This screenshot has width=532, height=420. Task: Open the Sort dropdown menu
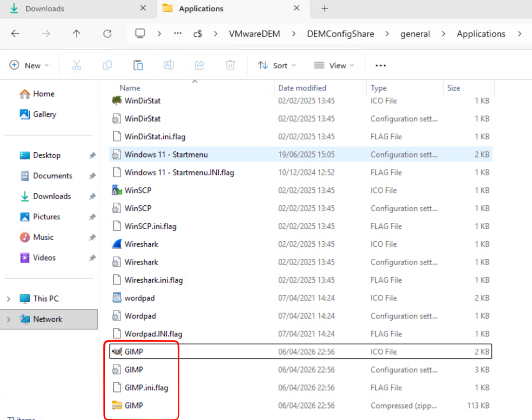[x=276, y=65]
